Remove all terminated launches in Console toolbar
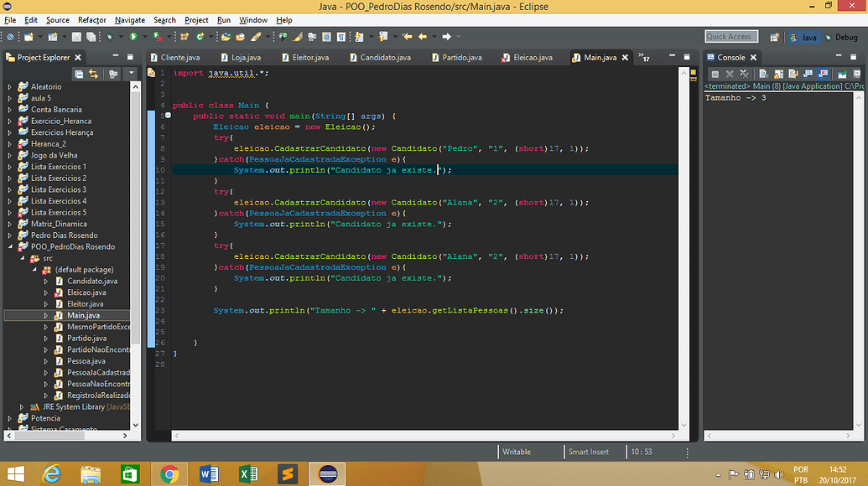 coord(744,72)
